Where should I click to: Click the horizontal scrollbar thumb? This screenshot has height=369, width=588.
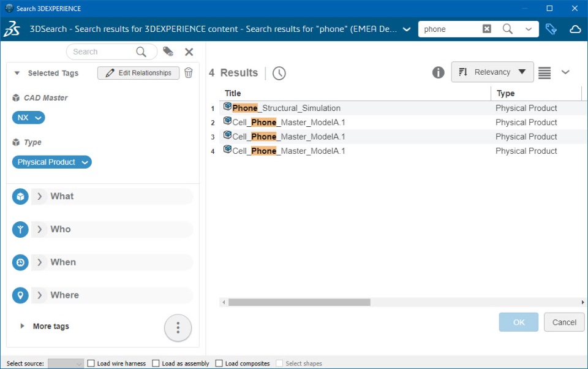pos(300,302)
